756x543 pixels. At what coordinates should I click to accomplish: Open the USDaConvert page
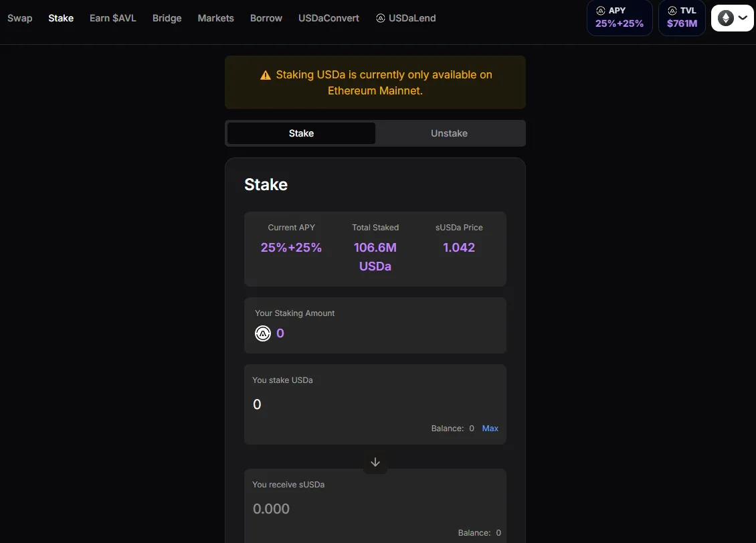pos(328,18)
